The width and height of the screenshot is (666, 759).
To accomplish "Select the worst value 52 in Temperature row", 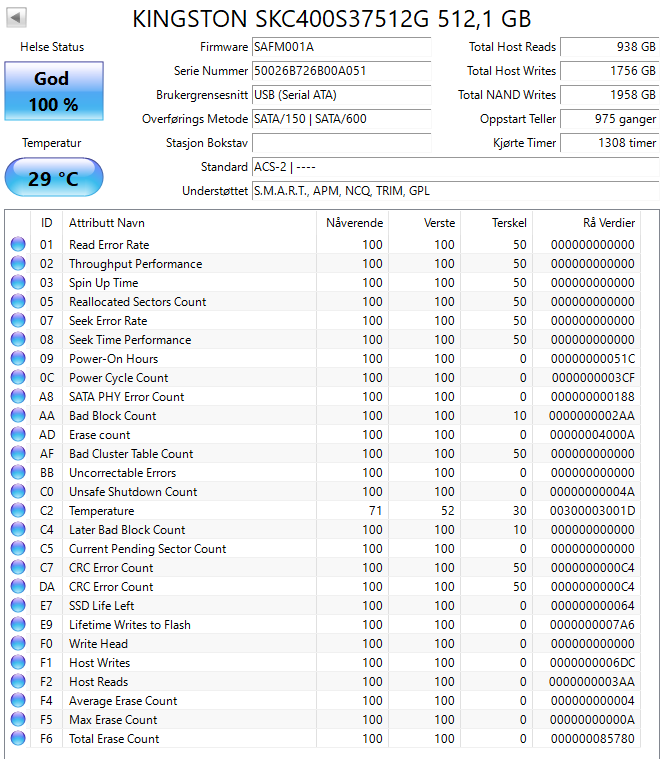I will [x=447, y=511].
